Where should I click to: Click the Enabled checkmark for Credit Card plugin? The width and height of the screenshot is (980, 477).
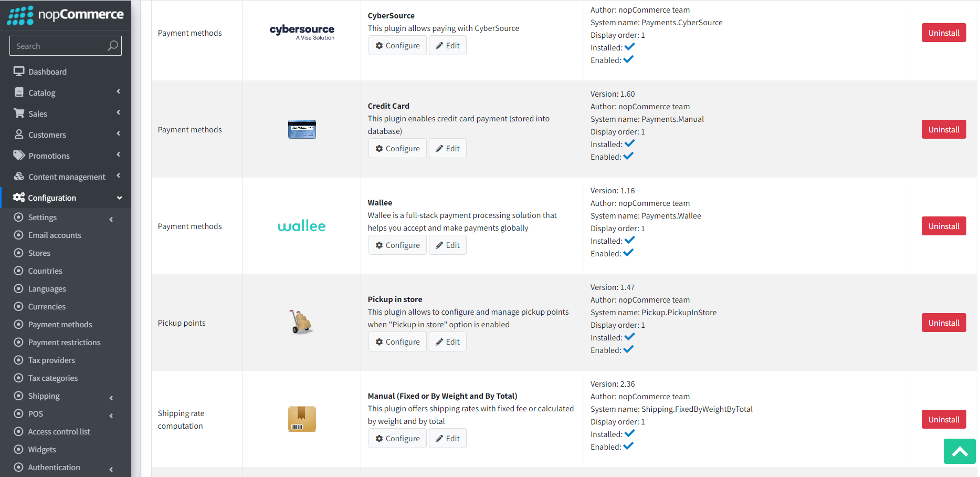629,156
